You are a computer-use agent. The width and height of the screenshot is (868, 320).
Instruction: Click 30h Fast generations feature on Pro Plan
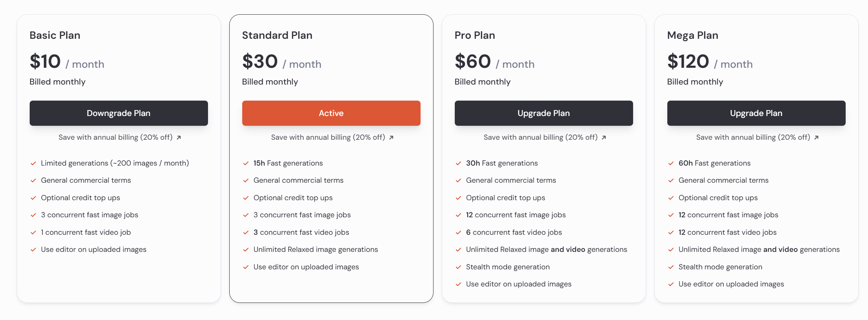point(502,163)
